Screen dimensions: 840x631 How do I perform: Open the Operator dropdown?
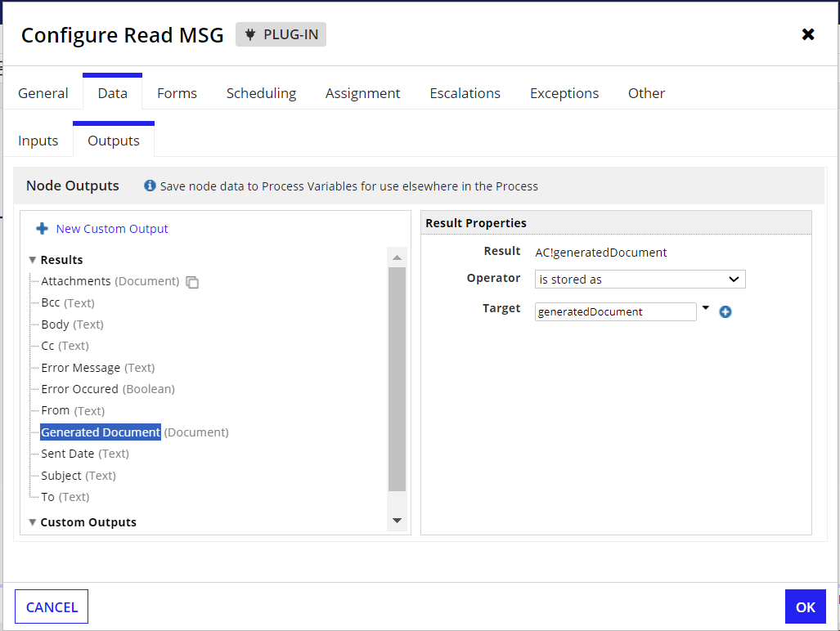tap(640, 280)
